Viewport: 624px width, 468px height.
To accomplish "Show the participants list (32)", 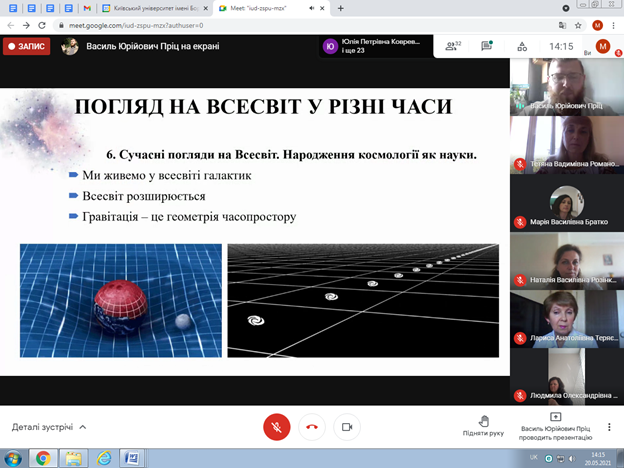I will point(453,46).
